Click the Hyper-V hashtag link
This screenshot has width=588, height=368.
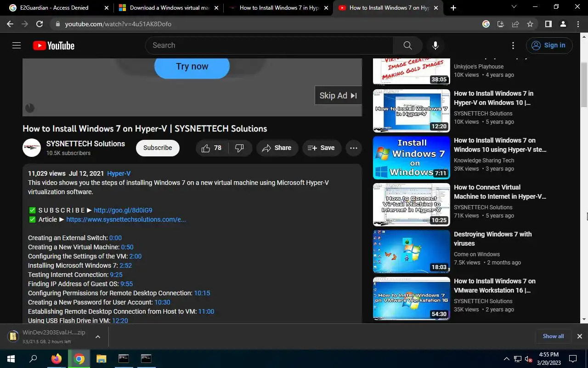coord(119,173)
